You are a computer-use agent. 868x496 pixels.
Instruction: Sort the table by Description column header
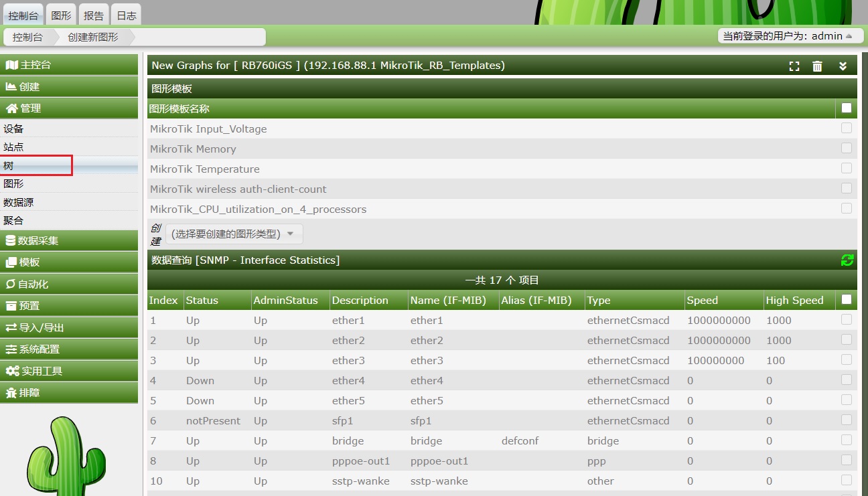360,301
